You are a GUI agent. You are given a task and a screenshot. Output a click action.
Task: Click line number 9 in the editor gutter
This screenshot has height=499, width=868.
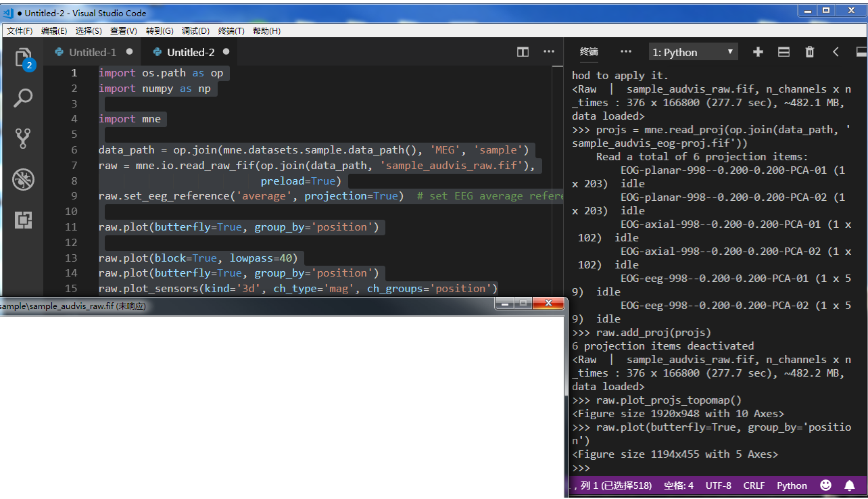point(74,196)
